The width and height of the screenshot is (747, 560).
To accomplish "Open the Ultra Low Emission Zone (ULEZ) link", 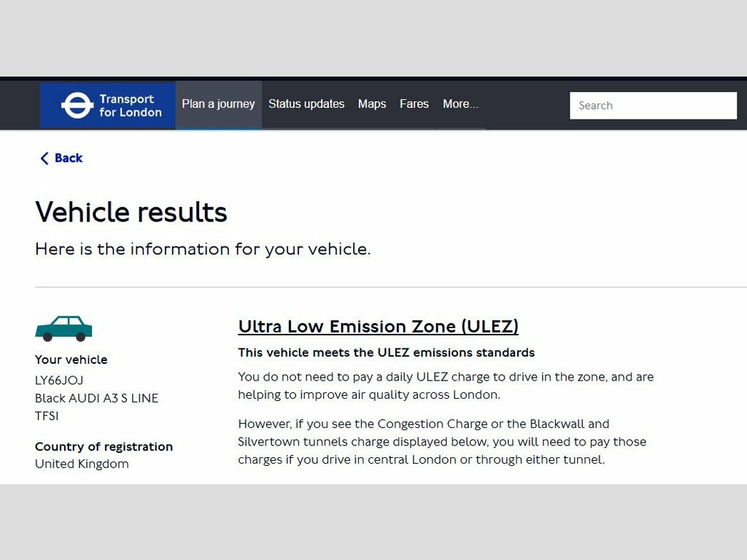I will (378, 326).
